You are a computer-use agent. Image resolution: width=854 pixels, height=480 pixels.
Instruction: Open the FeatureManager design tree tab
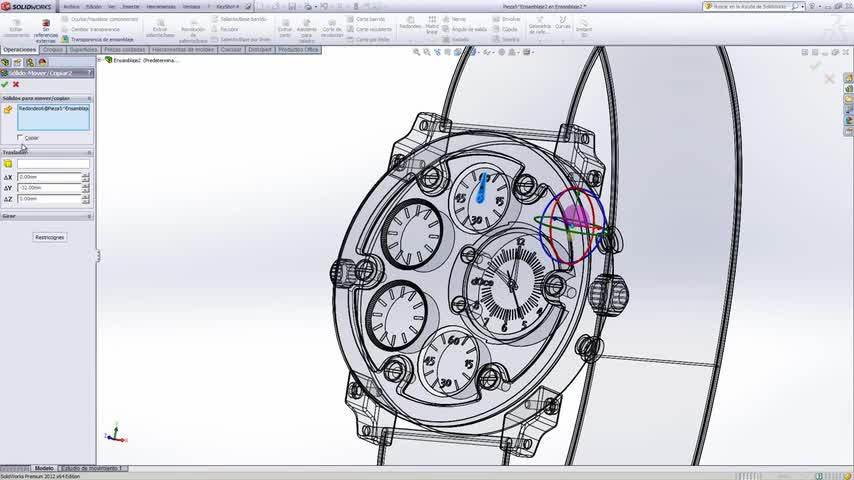click(5, 62)
